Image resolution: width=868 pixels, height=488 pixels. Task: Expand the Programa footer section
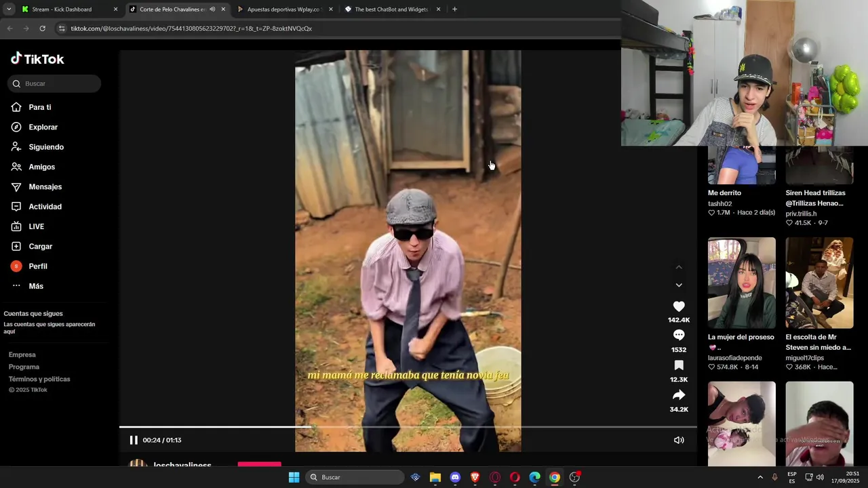click(24, 367)
